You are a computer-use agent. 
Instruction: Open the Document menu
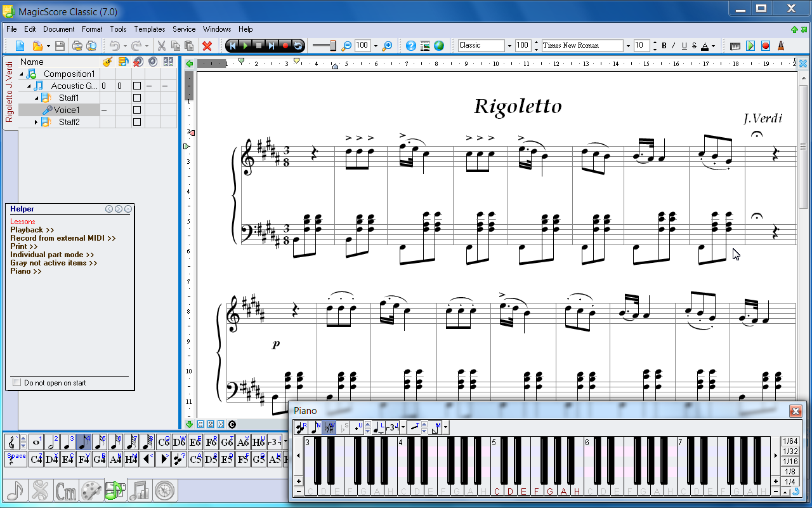click(59, 29)
